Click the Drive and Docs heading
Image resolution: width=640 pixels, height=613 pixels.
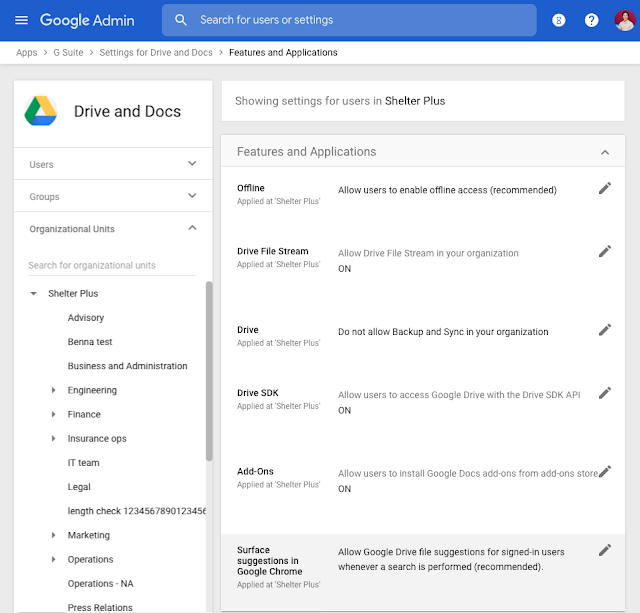[x=127, y=111]
